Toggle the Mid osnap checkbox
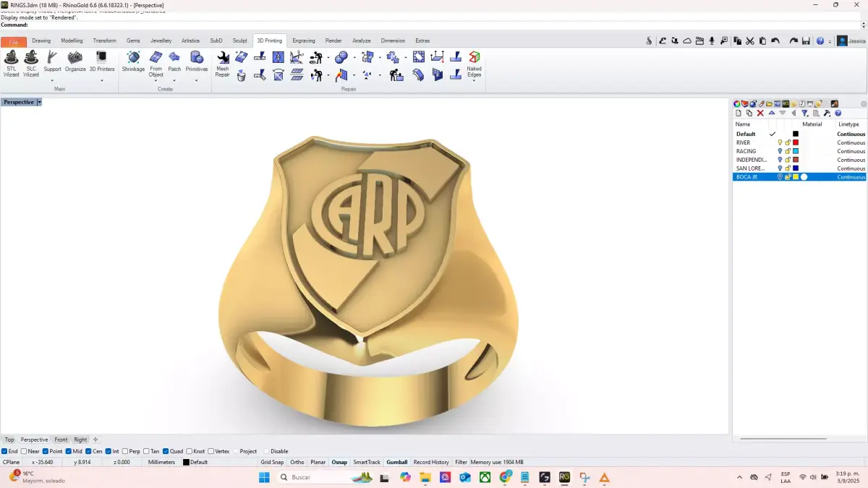The image size is (868, 488). [69, 451]
